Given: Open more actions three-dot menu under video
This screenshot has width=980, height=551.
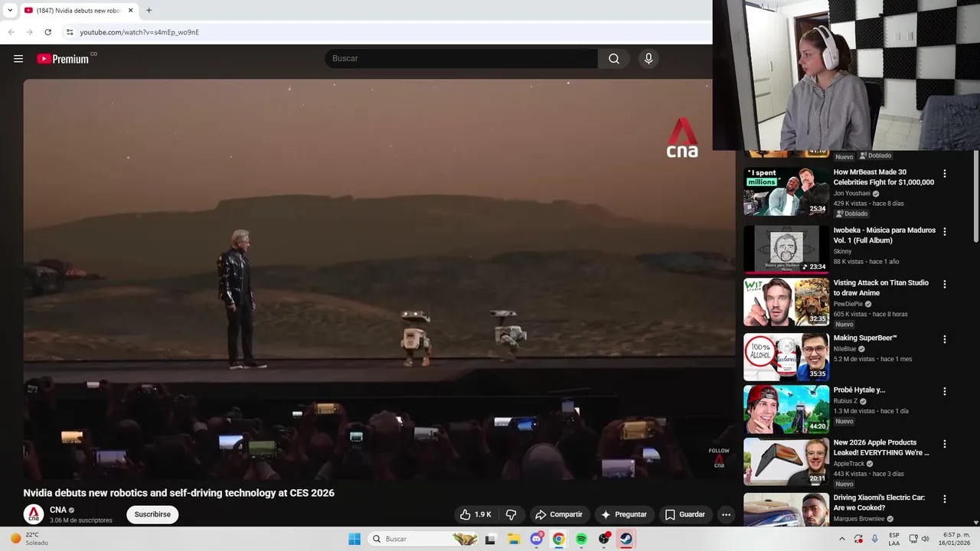Looking at the screenshot, I should tap(726, 514).
